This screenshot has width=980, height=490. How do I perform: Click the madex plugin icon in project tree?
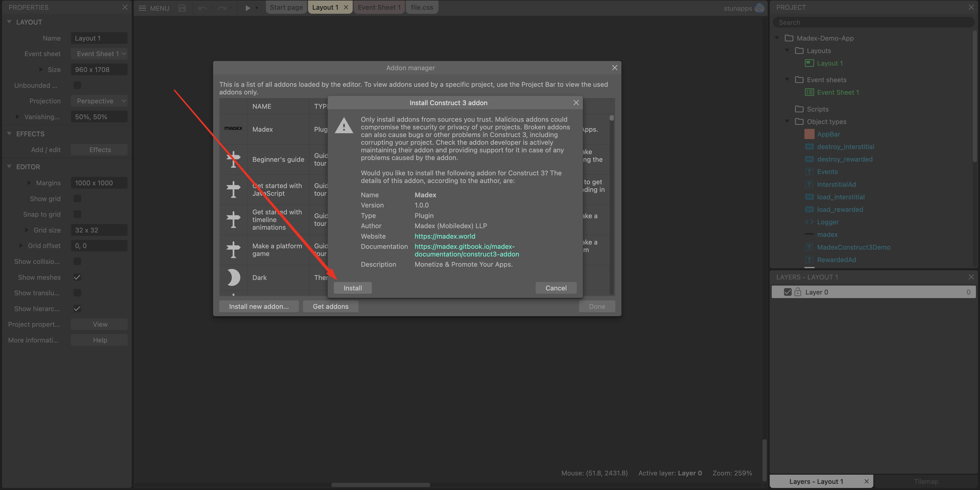click(809, 234)
